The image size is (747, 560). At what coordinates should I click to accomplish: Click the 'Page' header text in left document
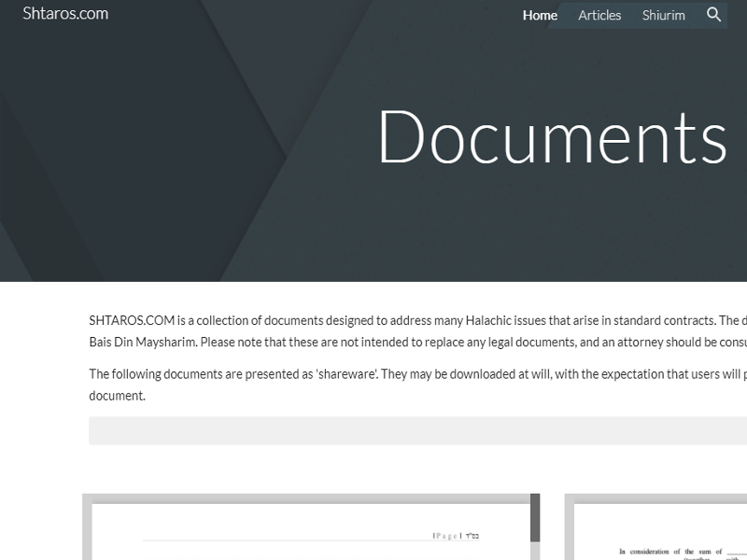coord(446,536)
